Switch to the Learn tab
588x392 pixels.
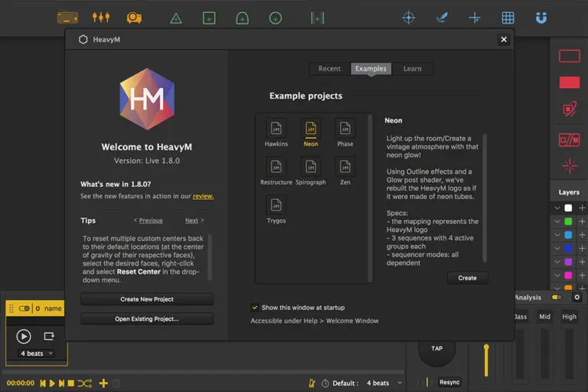tap(412, 69)
